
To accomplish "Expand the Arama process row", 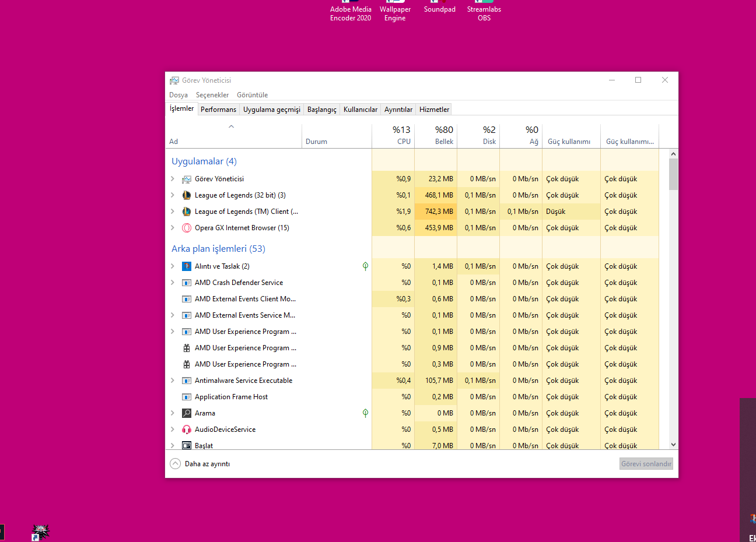I will tap(173, 413).
